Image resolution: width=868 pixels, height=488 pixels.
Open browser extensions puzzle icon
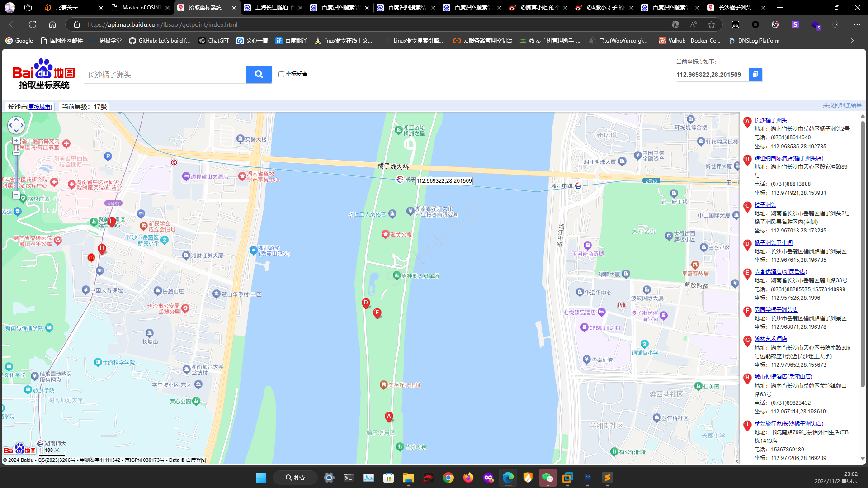coord(835,24)
